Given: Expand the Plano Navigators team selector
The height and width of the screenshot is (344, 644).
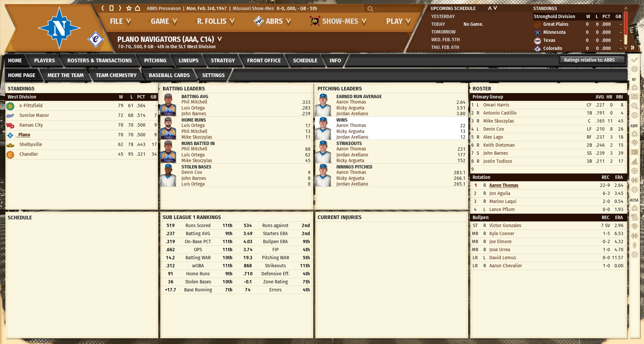Looking at the screenshot, I should point(220,39).
